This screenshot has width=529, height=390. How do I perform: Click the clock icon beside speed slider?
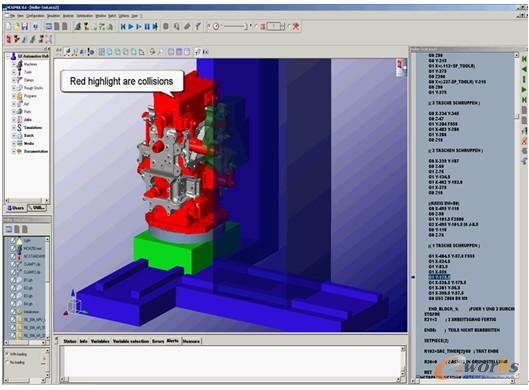216,26
